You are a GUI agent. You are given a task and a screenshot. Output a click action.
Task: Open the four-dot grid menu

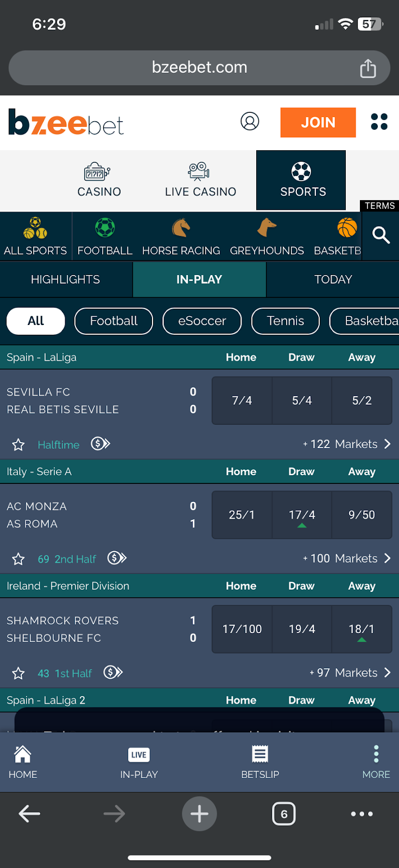379,122
